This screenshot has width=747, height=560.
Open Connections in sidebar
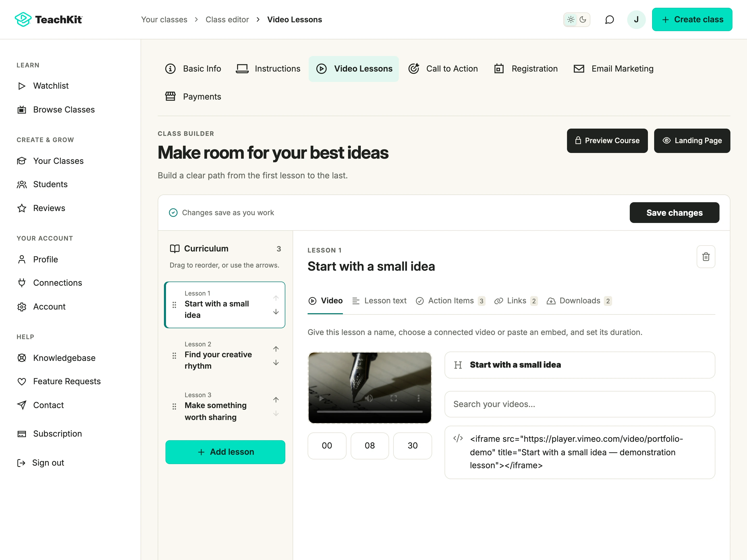pos(49,283)
